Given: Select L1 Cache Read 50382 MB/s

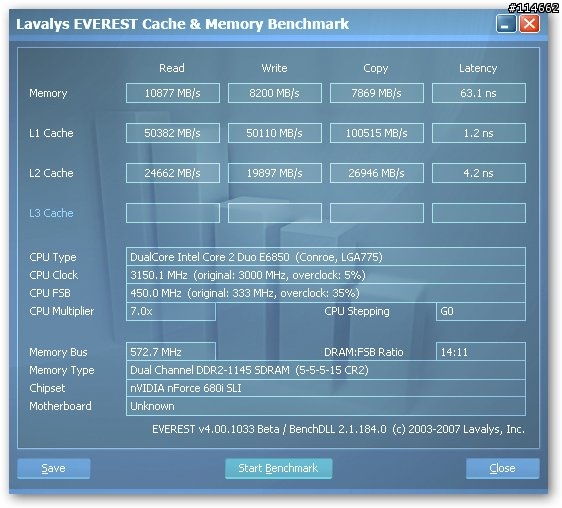Looking at the screenshot, I should (173, 133).
